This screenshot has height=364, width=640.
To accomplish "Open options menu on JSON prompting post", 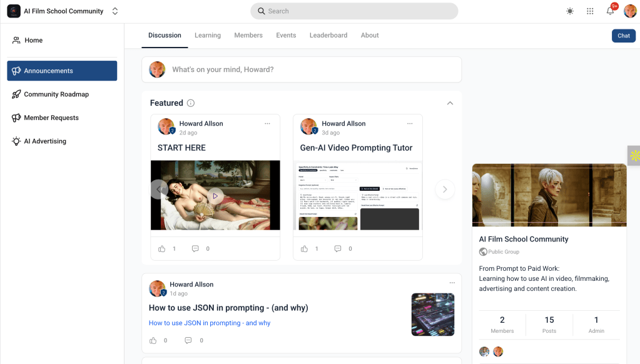I will 452,283.
